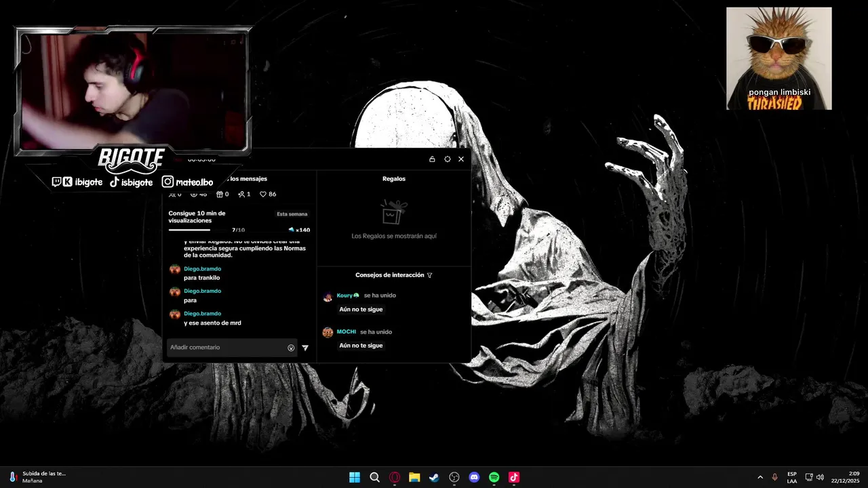Click the gifts counter icon showing 0

(x=222, y=195)
